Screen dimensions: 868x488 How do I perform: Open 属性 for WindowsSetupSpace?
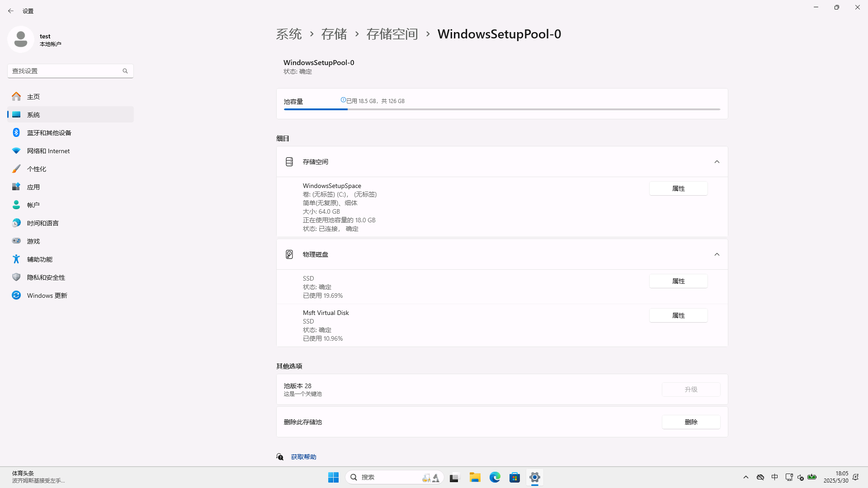679,188
